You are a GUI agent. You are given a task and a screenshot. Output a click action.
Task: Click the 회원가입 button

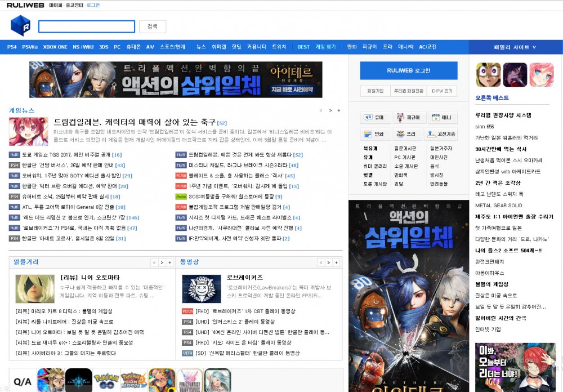click(x=375, y=91)
